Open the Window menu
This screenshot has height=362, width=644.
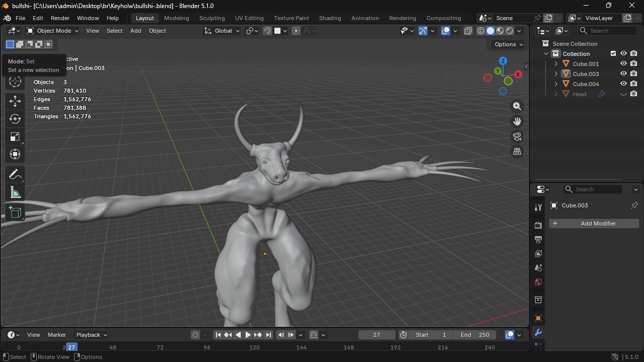[x=88, y=18]
